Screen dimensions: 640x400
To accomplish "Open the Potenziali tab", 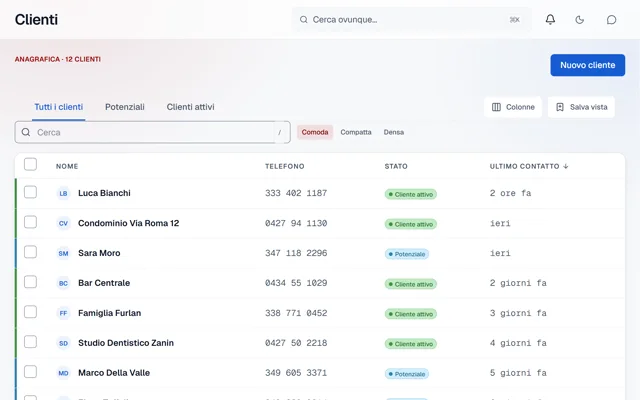I will tap(124, 107).
